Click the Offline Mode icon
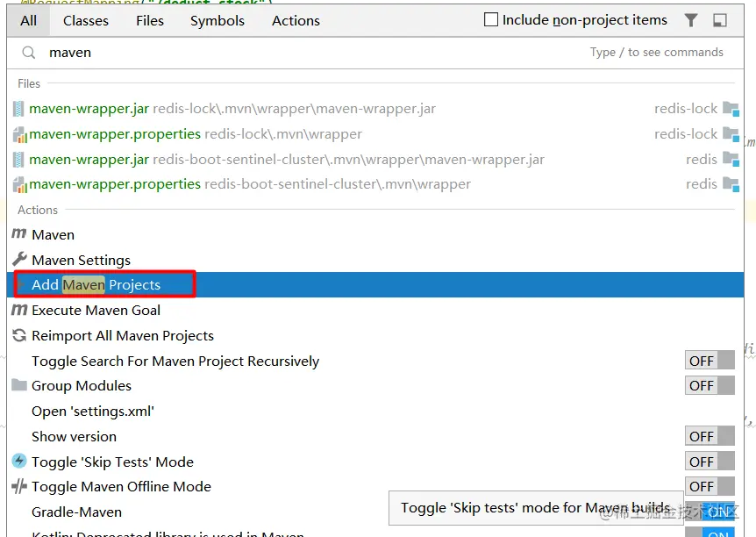The image size is (756, 537). (x=19, y=486)
